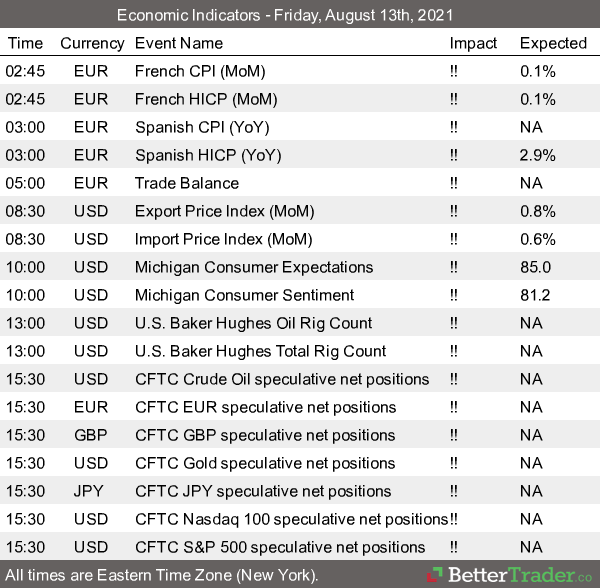This screenshot has height=588, width=600.
Task: Click the Time column header
Action: click(x=25, y=43)
